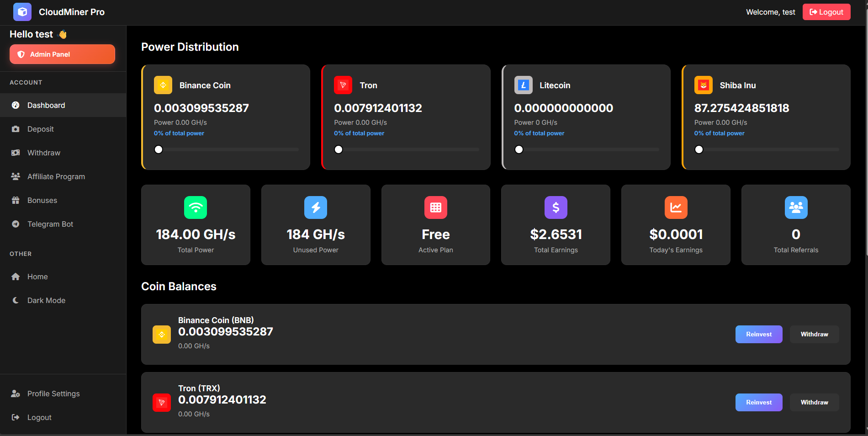The image size is (868, 436).
Task: Open Affiliate Program in the sidebar
Action: click(56, 176)
